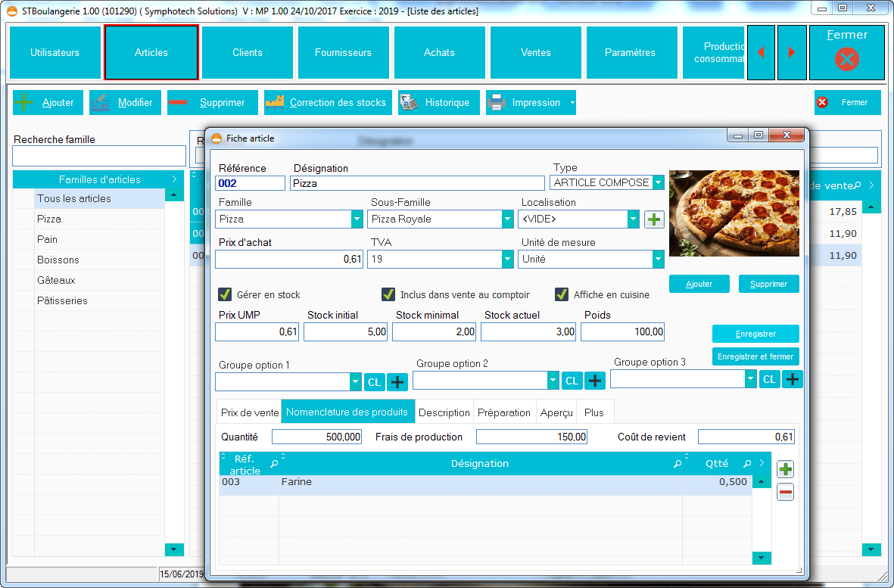This screenshot has width=894, height=588.
Task: Open the Groupe option 1 dropdown
Action: coord(356,382)
